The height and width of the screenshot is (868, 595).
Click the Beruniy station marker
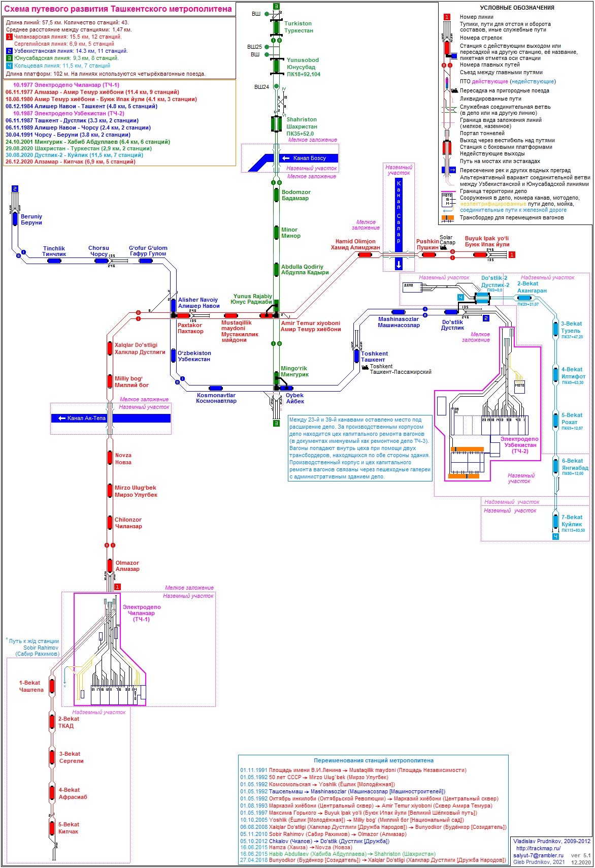[x=15, y=218]
